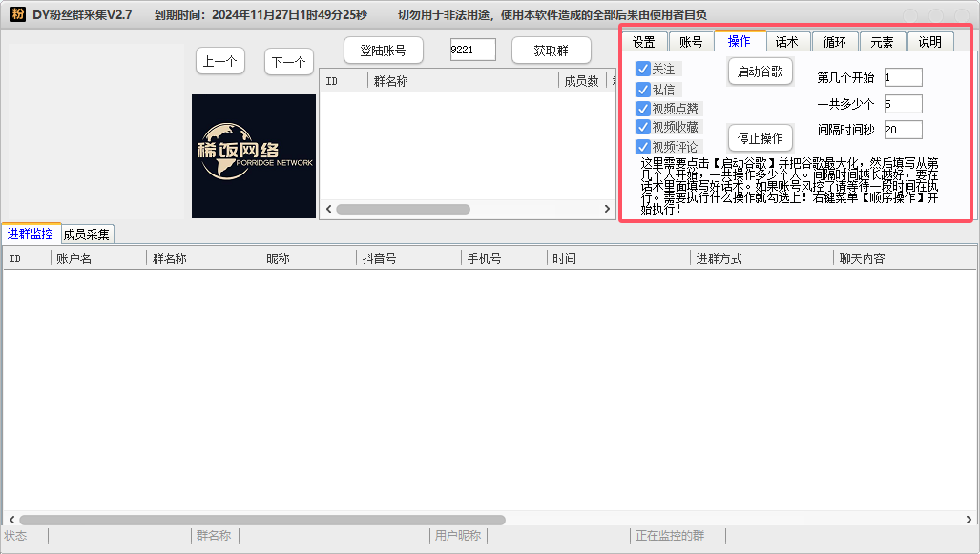Click the 稀饭网络 logo thumbnail

253,156
